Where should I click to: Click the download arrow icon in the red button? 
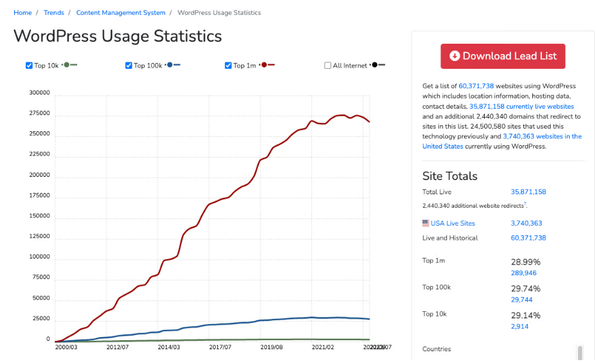(455, 56)
